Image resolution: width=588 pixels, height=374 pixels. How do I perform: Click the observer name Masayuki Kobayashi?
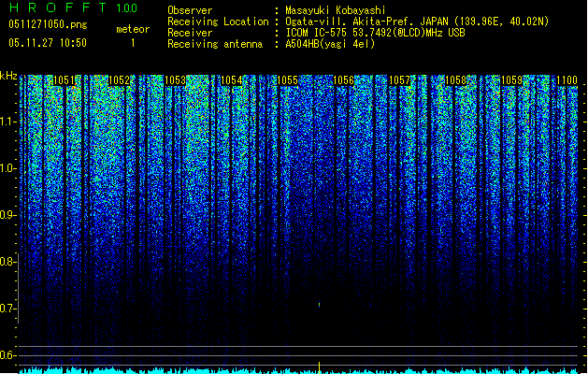point(336,10)
